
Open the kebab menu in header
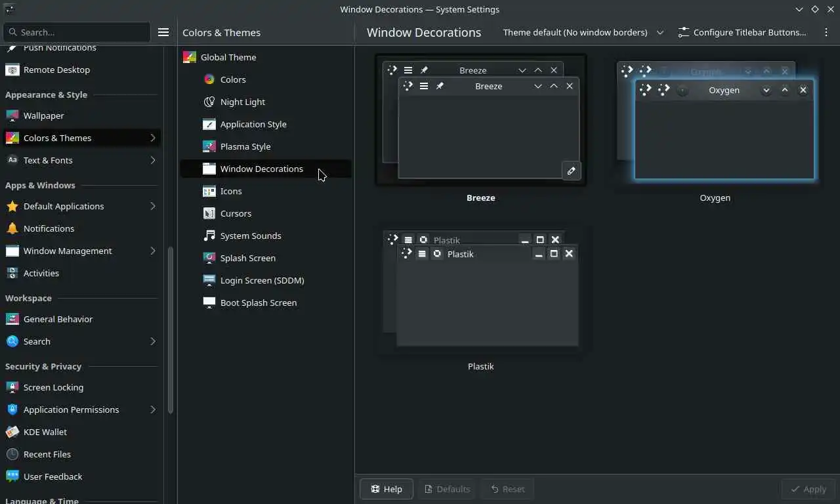click(826, 32)
